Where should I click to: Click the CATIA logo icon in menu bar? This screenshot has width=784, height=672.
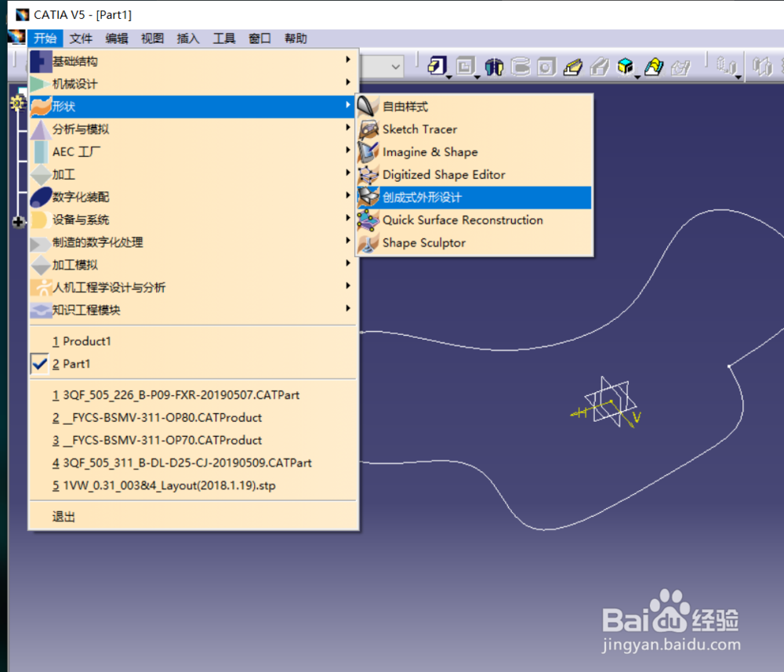coord(16,37)
